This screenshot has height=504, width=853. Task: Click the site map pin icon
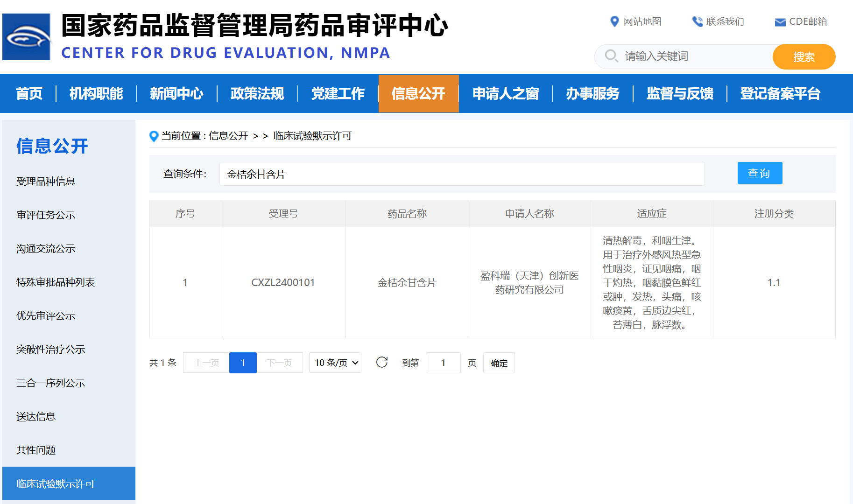614,21
